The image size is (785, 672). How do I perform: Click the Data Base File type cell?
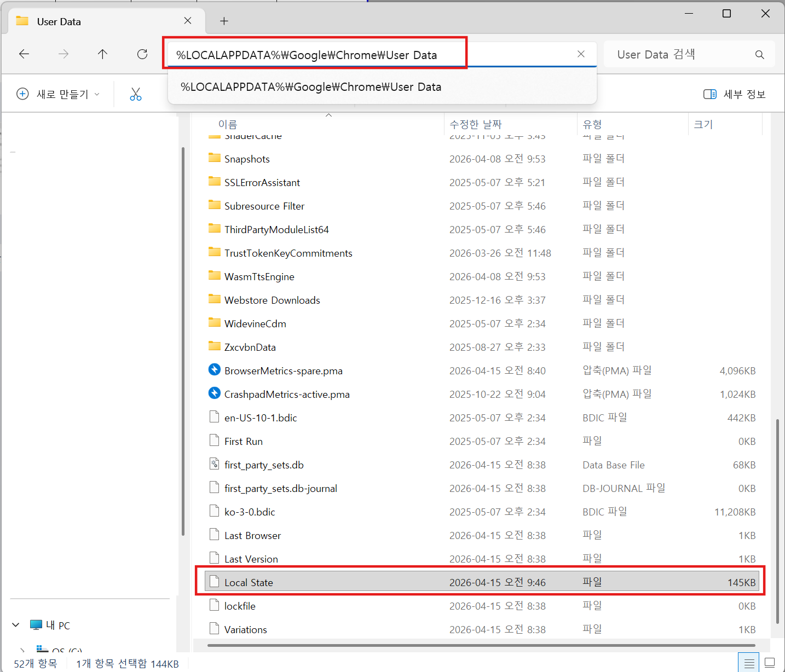coord(614,465)
